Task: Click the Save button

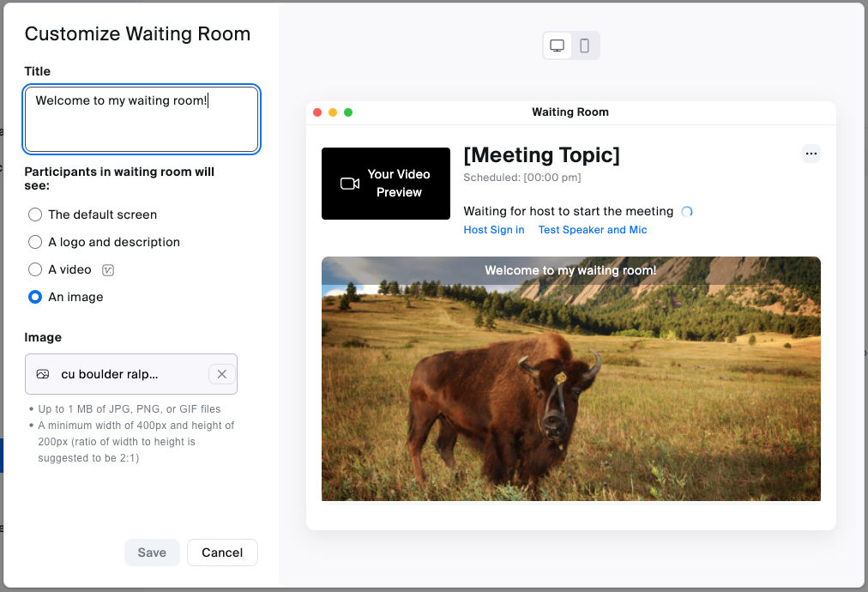Action: 152,553
